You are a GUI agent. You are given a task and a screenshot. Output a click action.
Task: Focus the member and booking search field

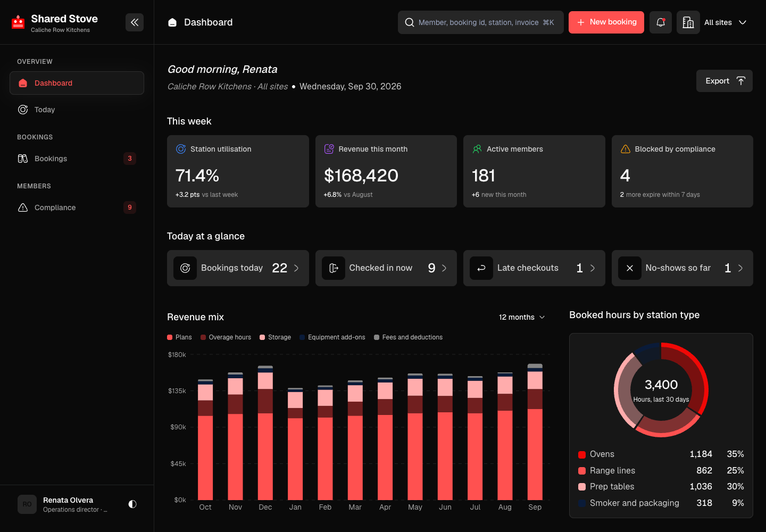481,22
